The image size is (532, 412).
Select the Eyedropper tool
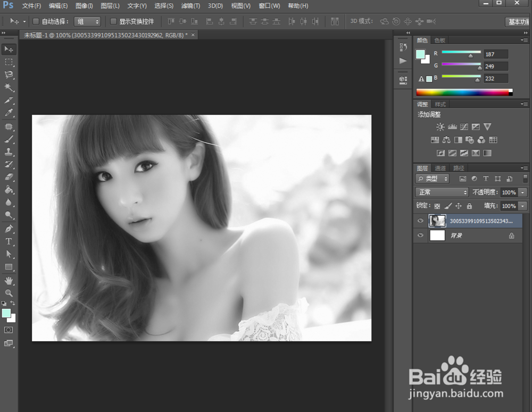[x=9, y=113]
